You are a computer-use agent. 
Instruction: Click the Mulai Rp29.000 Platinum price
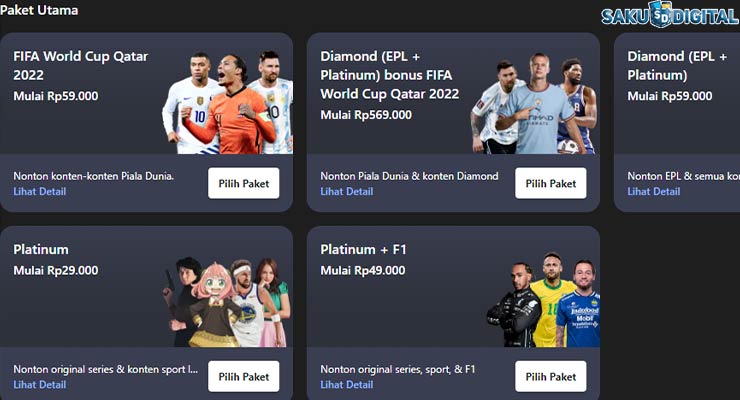56,270
